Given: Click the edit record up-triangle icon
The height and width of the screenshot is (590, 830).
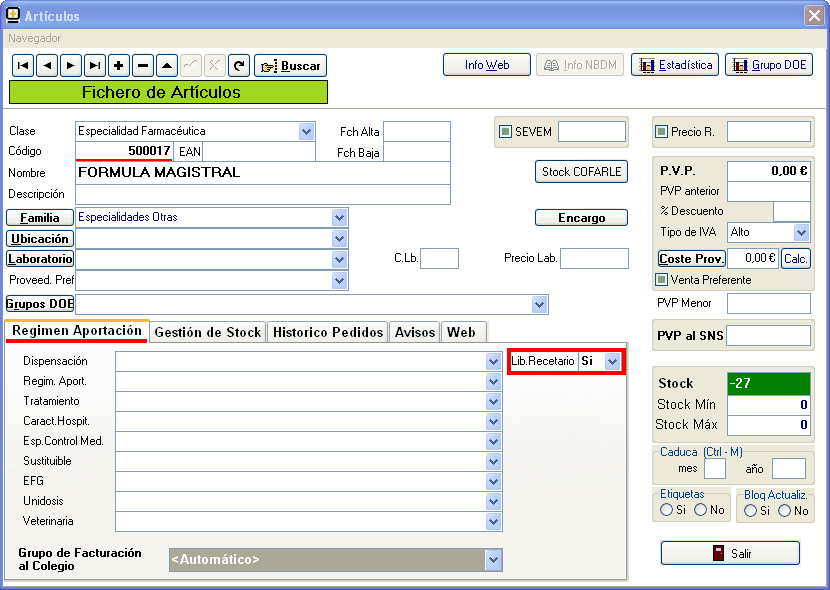Looking at the screenshot, I should point(167,66).
